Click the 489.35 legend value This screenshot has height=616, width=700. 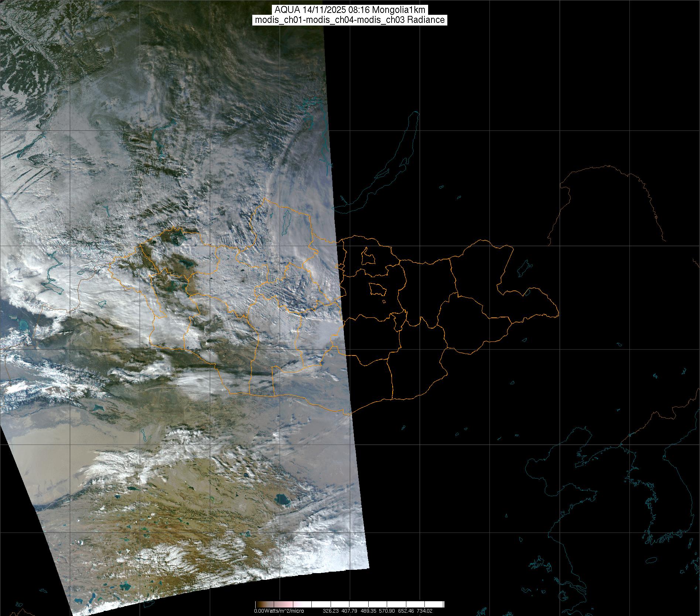[368, 611]
